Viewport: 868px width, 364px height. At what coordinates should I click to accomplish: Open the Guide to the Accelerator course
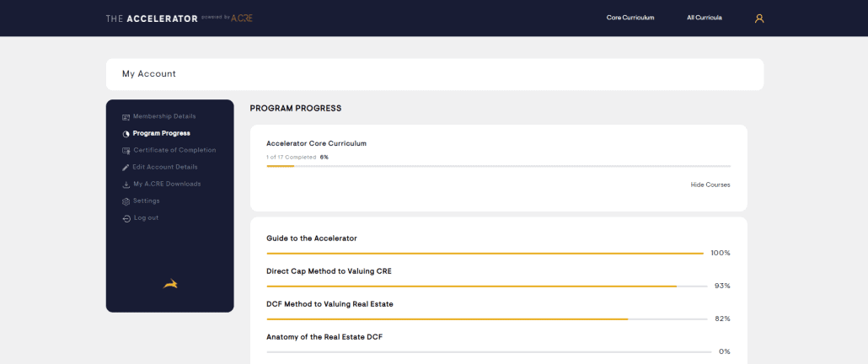pyautogui.click(x=312, y=238)
